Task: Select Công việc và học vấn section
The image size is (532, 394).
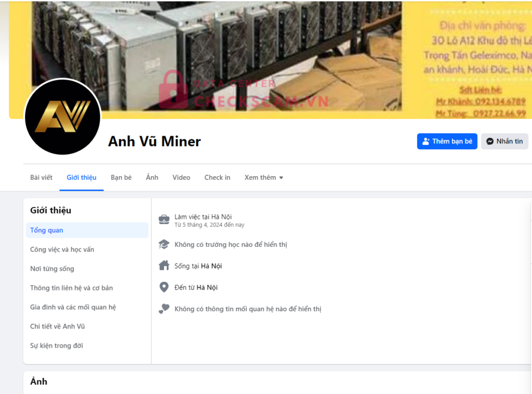Action: (62, 249)
